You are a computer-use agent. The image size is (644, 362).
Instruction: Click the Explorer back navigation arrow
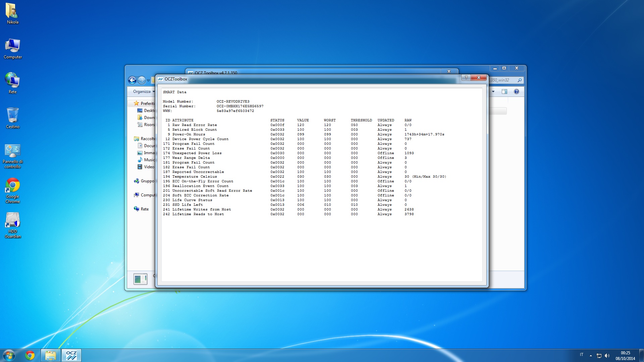(x=132, y=80)
